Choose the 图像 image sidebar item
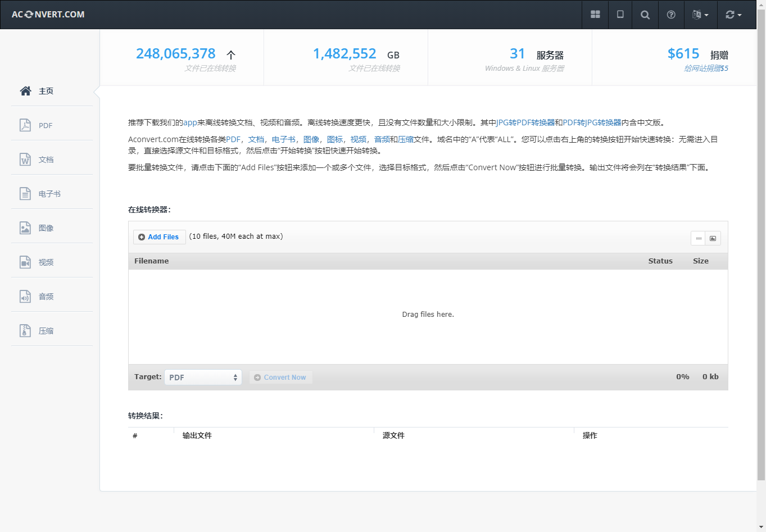The image size is (766, 532). coord(52,228)
